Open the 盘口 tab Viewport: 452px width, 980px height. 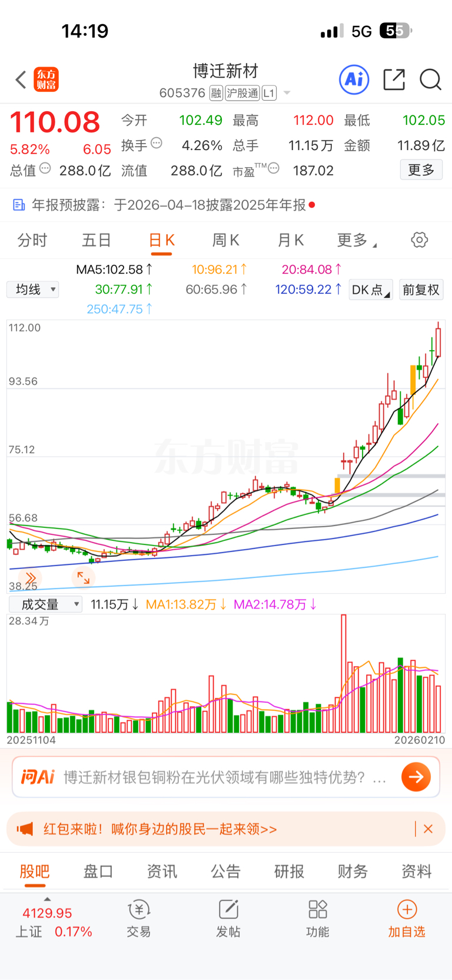pos(98,872)
